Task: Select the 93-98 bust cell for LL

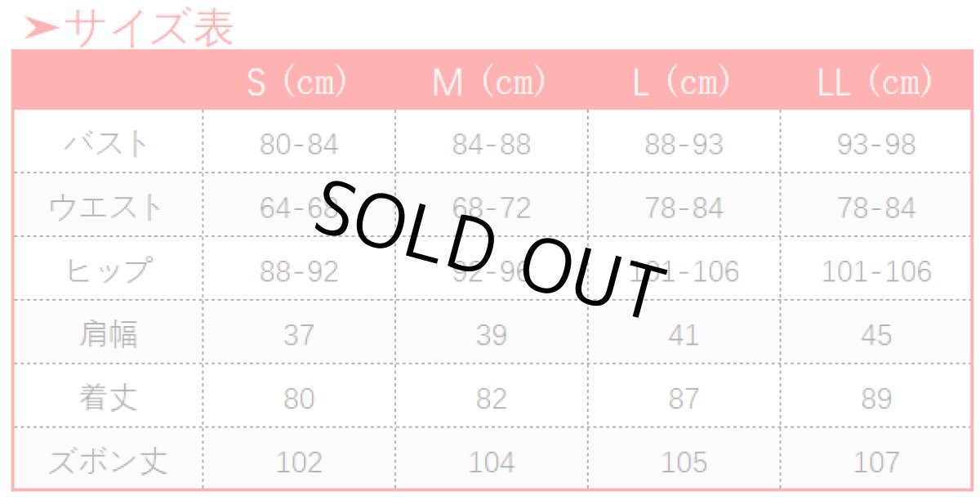Action: coord(876,145)
